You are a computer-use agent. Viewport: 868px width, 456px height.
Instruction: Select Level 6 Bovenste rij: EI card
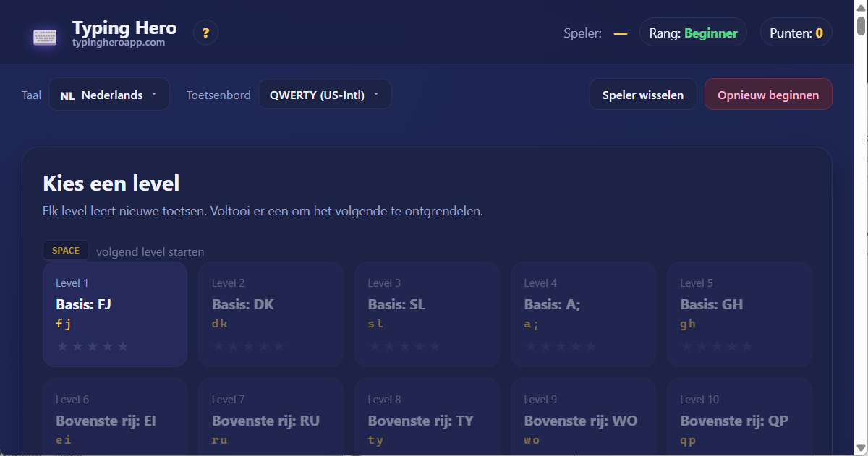point(115,417)
